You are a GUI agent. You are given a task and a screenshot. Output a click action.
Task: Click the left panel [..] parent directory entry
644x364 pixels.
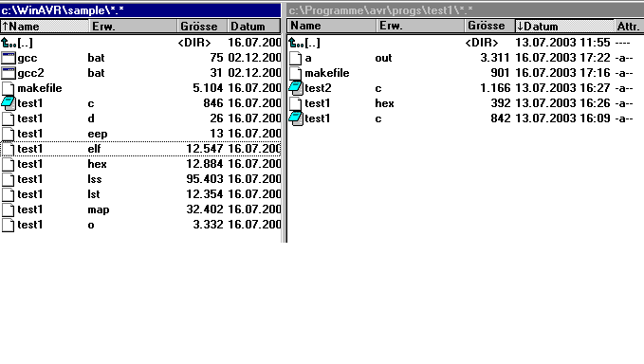(x=25, y=43)
